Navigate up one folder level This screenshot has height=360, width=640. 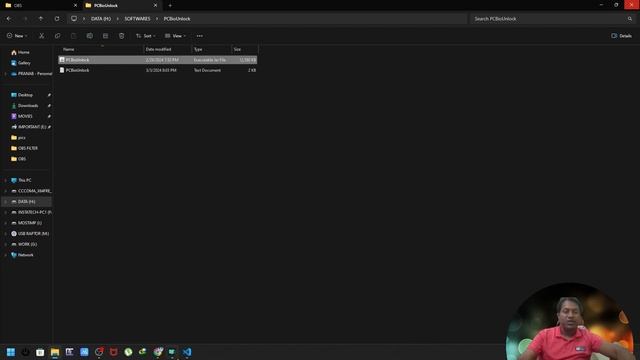[x=41, y=19]
